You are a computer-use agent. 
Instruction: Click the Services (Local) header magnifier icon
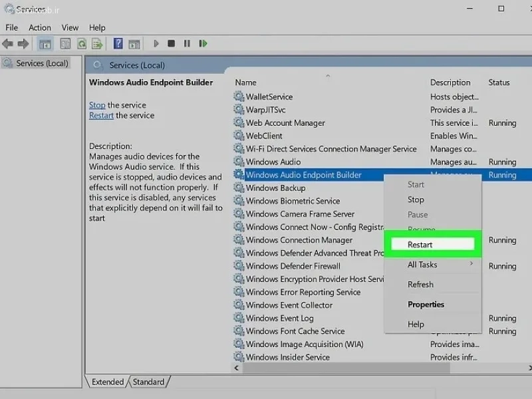tap(98, 65)
